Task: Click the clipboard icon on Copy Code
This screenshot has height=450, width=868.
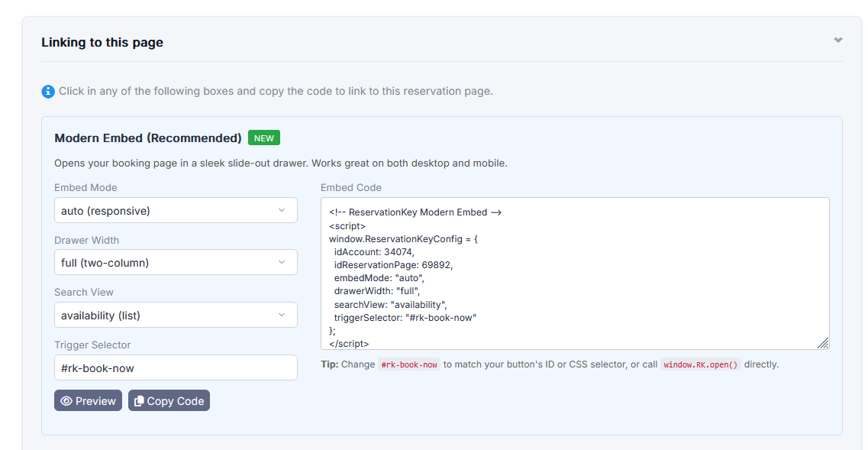Action: pyautogui.click(x=139, y=401)
